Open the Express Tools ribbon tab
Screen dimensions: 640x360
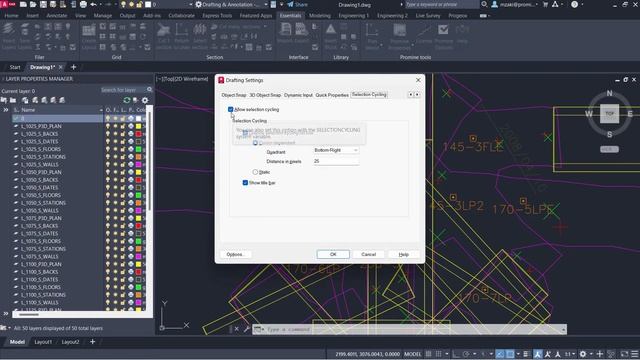tap(217, 16)
